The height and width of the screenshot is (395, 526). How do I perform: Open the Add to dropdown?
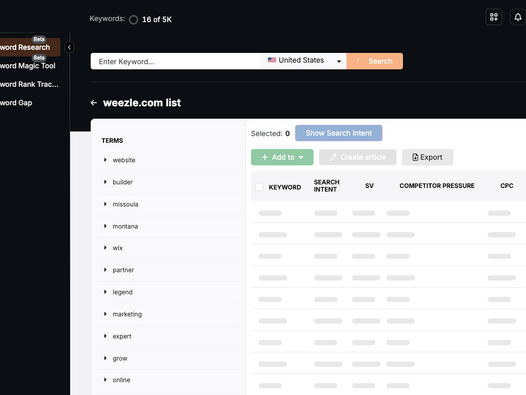click(282, 157)
